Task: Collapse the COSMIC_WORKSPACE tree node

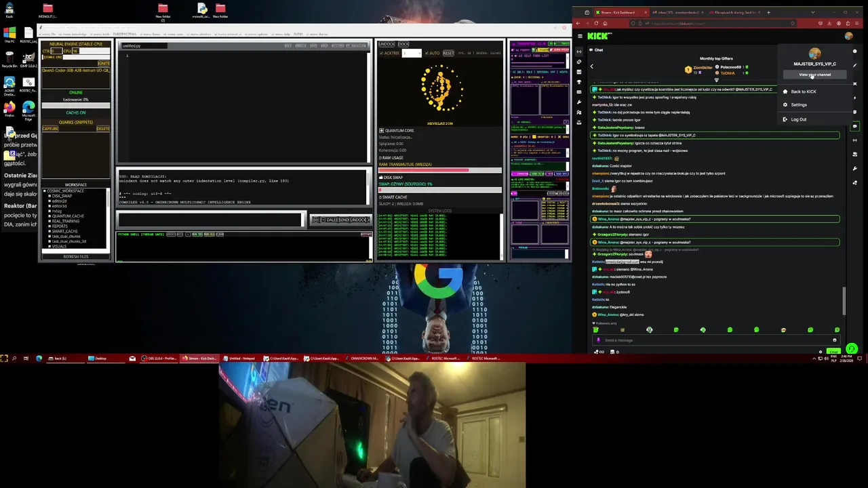Action: click(45, 191)
